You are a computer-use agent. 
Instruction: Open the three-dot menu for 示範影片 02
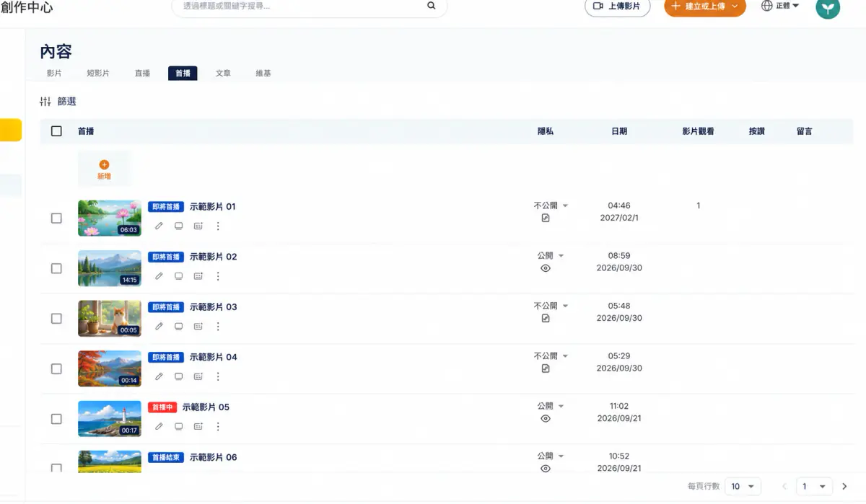(218, 276)
